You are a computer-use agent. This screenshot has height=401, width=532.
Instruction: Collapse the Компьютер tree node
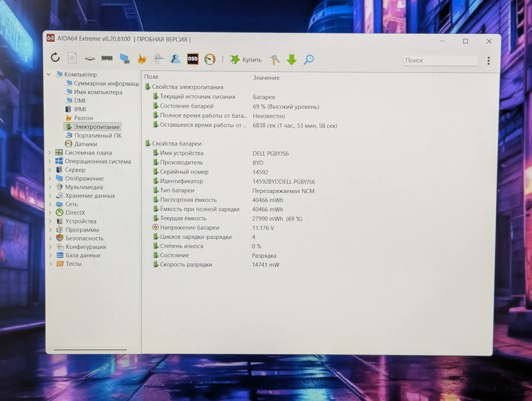tap(49, 74)
